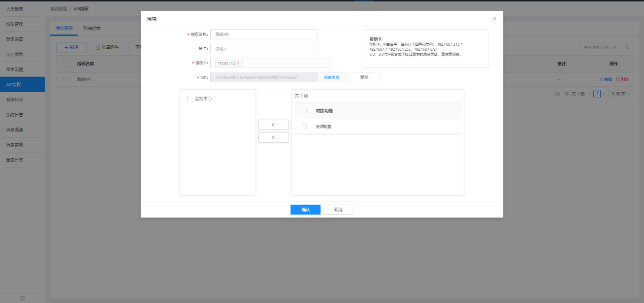Click the edit pencil icon for 测试API row
Image resolution: width=644 pixels, height=303 pixels.
coord(601,79)
